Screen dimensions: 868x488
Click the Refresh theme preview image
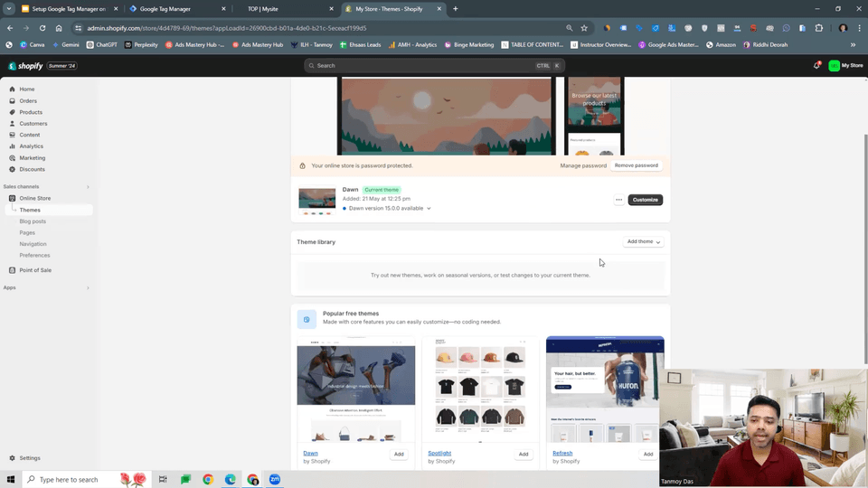[605, 389]
